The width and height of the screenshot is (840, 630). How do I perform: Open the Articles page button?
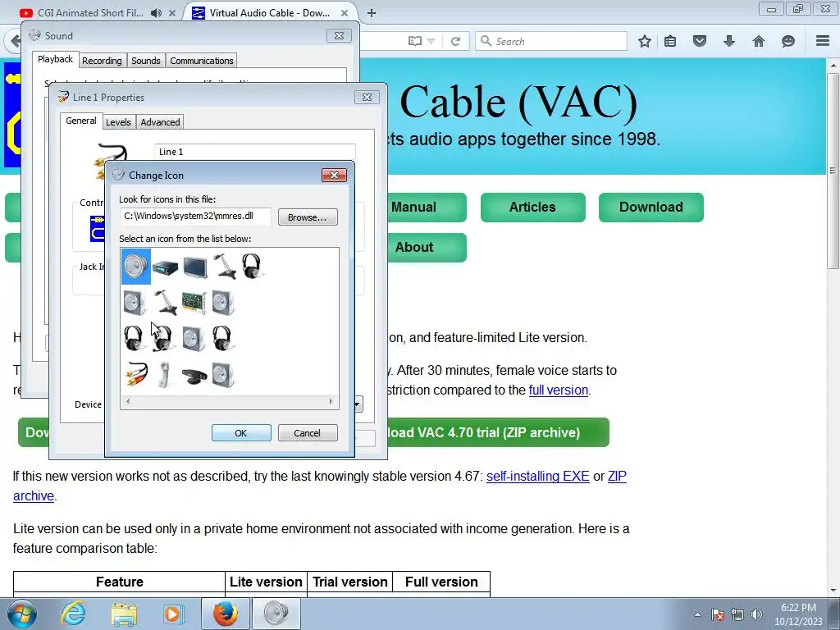coord(532,208)
